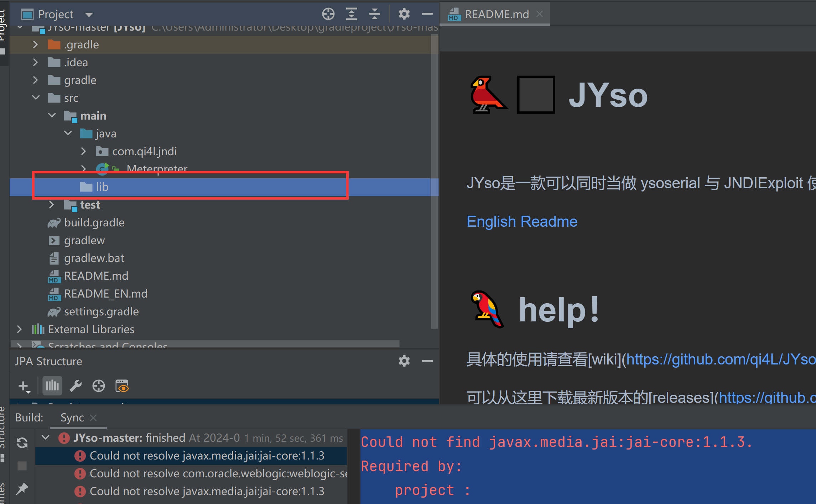
Task: Click 'Could not find javax.media.jai' console text
Action: click(556, 442)
